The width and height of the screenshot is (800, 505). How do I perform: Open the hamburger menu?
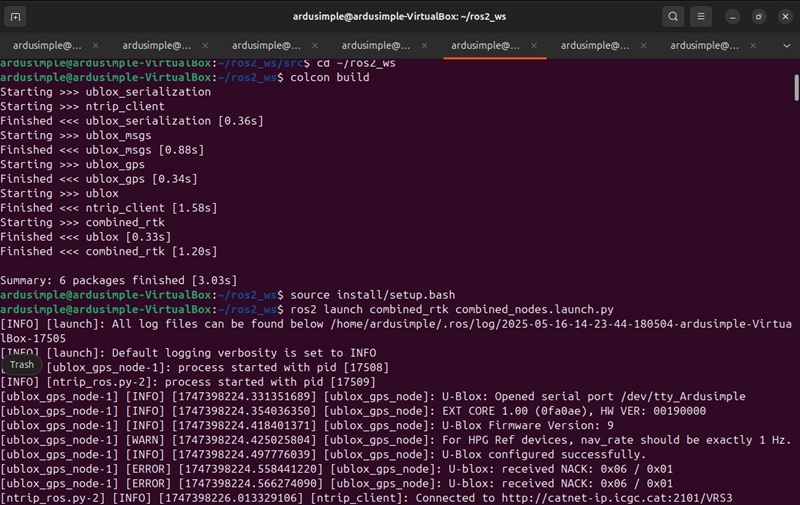(702, 17)
